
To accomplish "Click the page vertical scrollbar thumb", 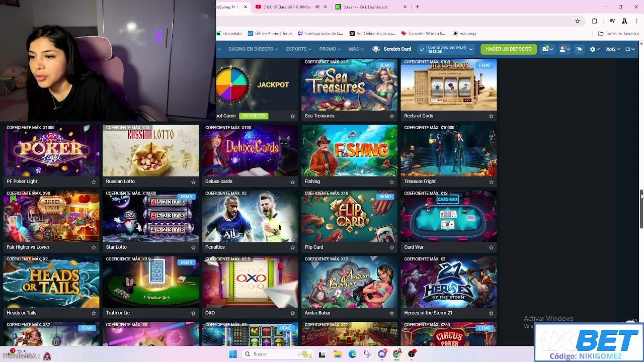I will (x=641, y=210).
